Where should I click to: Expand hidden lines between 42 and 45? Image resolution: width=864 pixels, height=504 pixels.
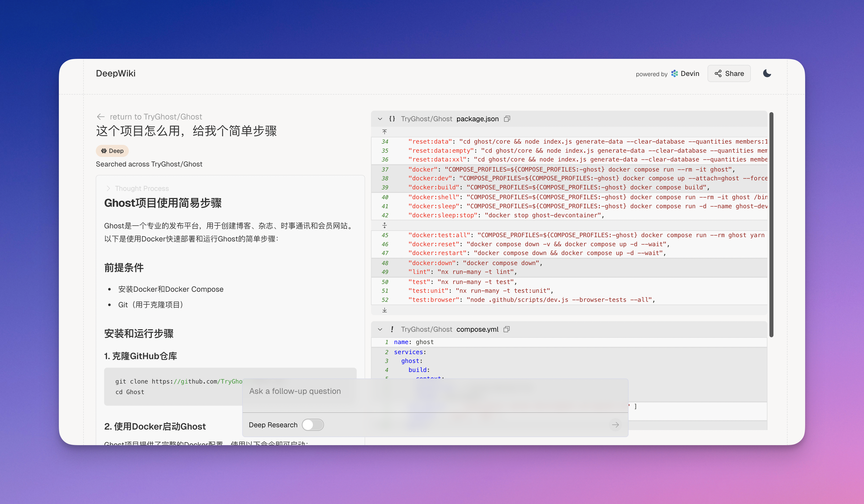coord(384,225)
